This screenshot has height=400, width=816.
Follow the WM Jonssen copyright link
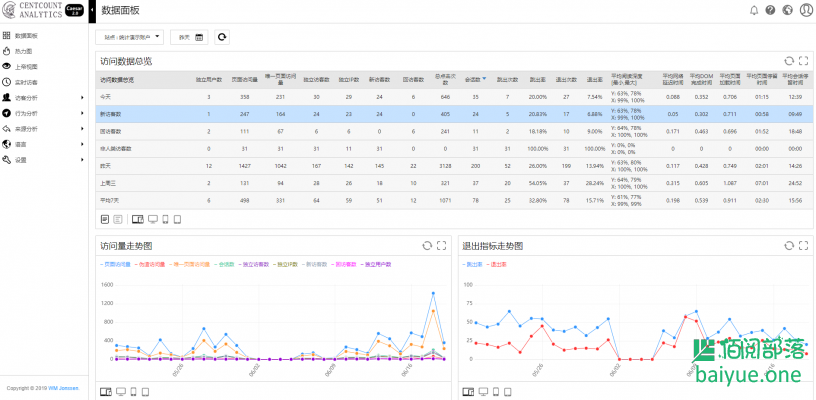[63, 388]
